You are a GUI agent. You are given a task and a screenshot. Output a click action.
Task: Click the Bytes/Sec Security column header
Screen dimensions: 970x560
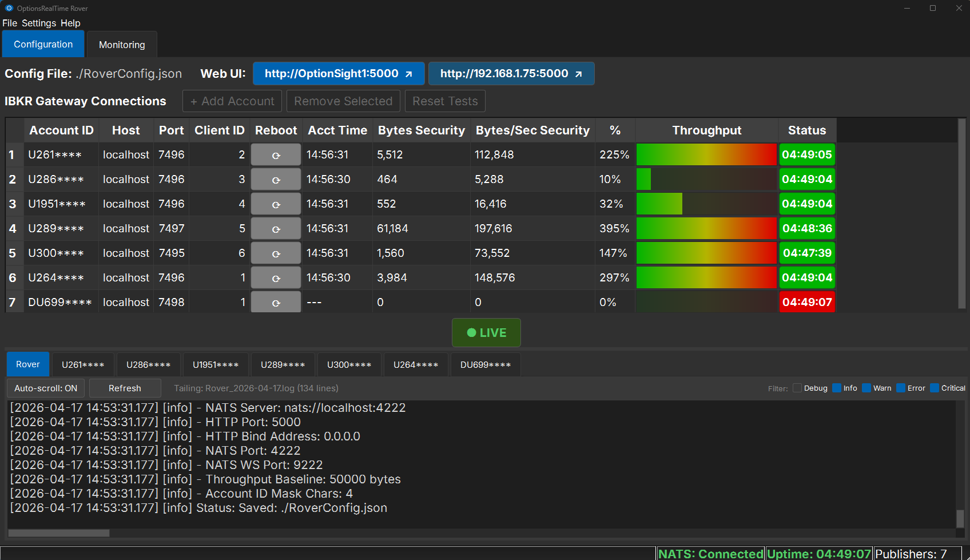(x=532, y=130)
